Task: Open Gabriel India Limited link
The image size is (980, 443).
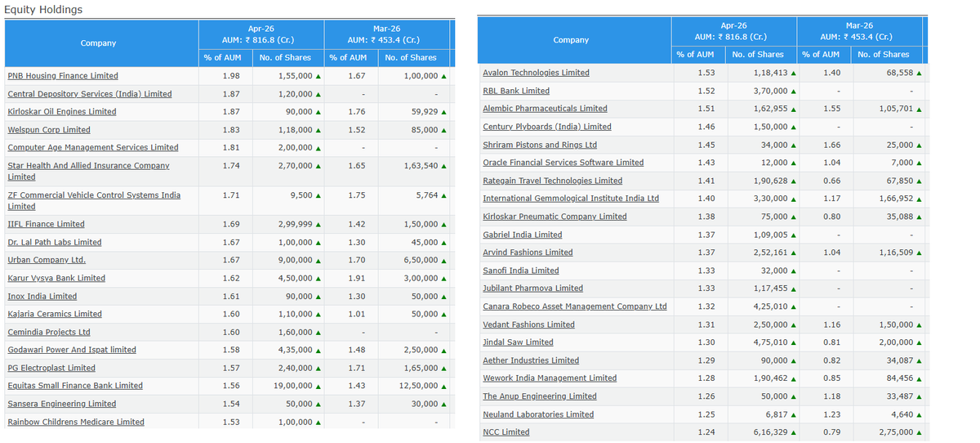Action: pos(523,235)
